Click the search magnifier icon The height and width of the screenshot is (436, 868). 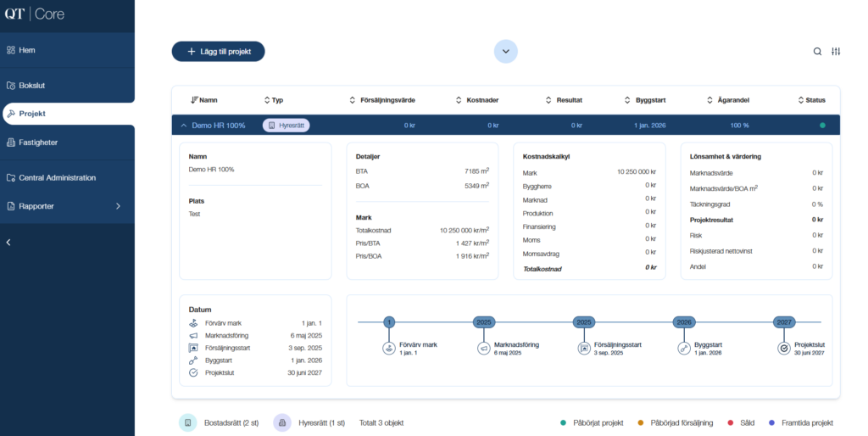point(817,52)
